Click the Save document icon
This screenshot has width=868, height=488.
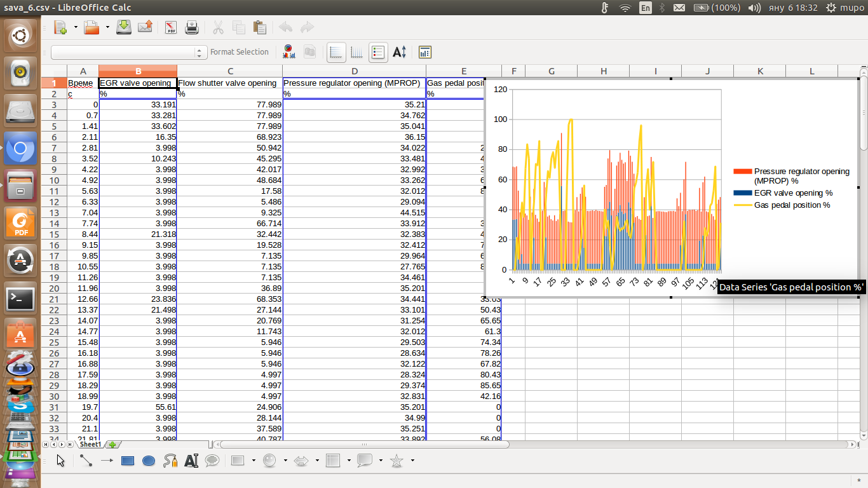[x=124, y=27]
